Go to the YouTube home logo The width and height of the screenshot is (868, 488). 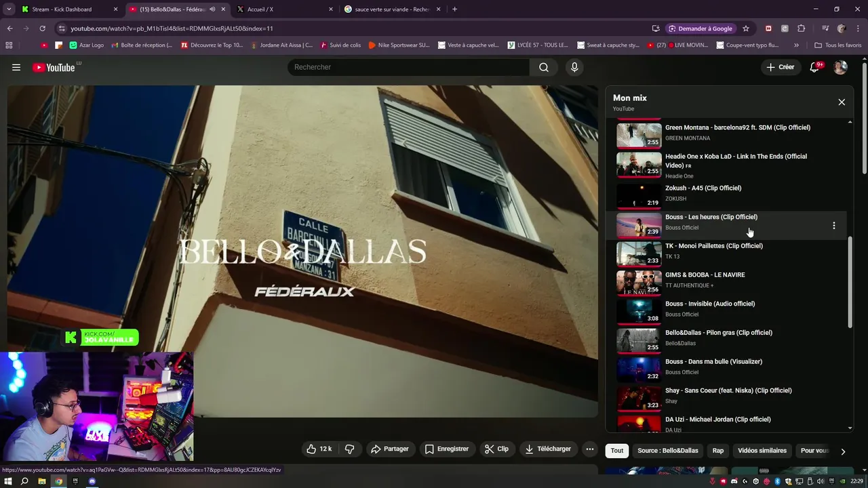[x=54, y=67]
